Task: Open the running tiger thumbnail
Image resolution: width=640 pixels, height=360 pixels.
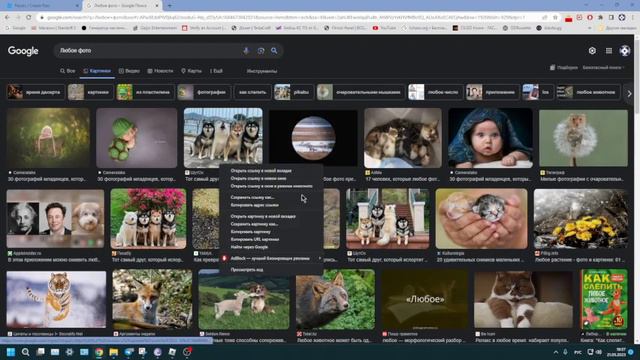Action: coord(56,299)
